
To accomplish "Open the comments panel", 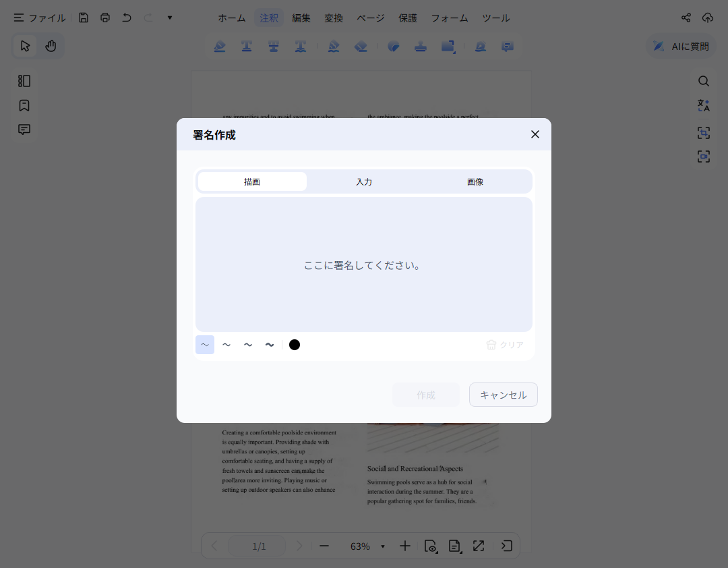I will [24, 129].
